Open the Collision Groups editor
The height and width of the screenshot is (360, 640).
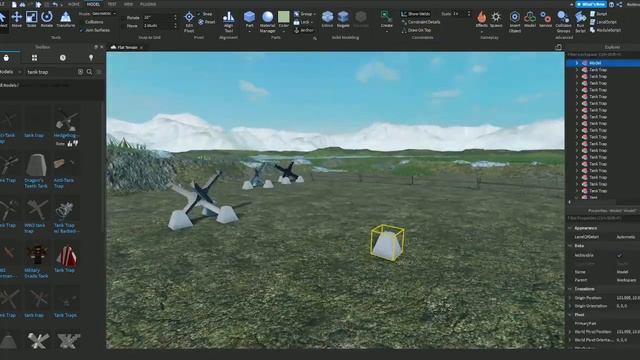click(x=563, y=22)
